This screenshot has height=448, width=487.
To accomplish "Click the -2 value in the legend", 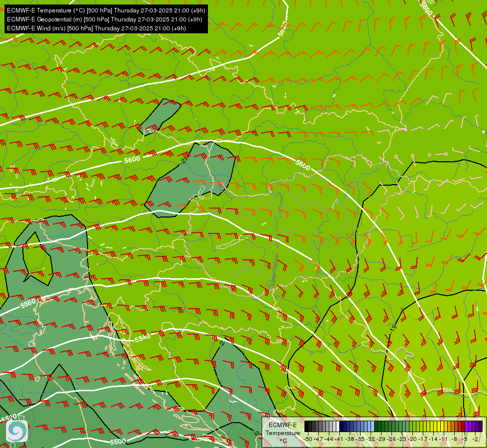I will click(475, 440).
